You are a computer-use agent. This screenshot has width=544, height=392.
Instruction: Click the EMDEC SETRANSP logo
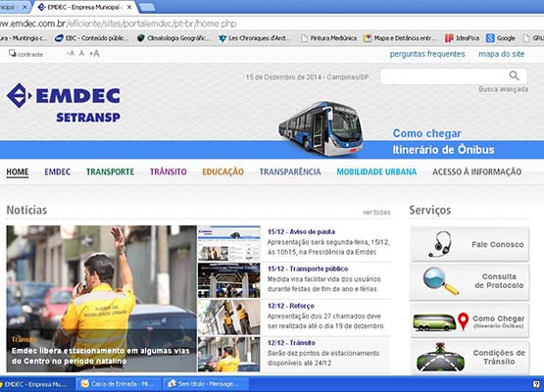coord(64,103)
